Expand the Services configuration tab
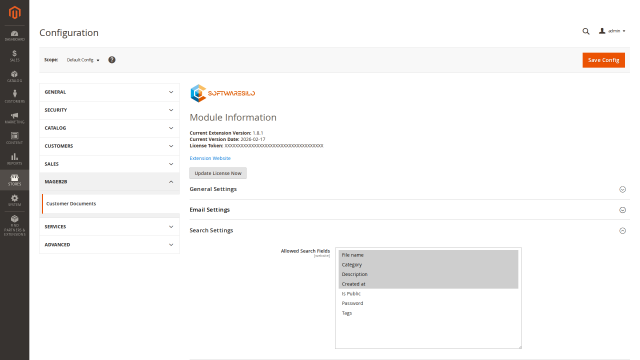Viewport: 640px width, 360px height. (x=109, y=227)
